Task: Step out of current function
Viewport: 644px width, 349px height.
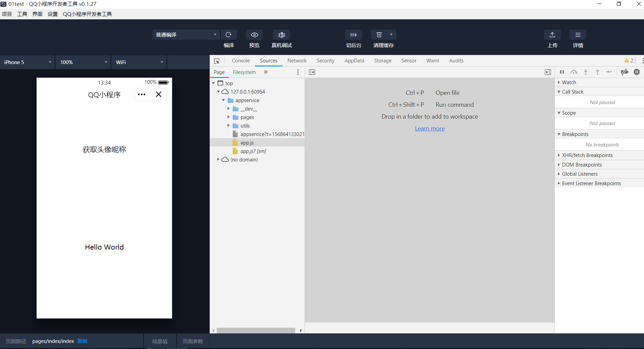Action: 598,72
